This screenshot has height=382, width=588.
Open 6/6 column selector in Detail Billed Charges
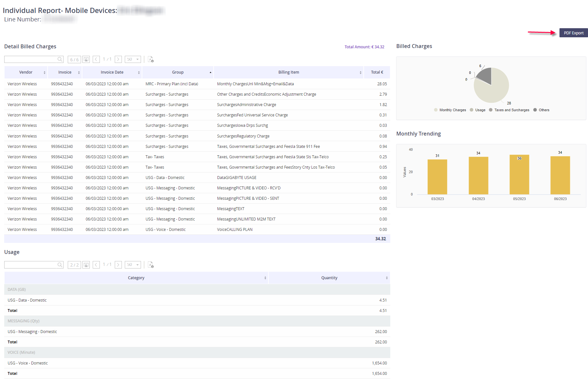[74, 59]
